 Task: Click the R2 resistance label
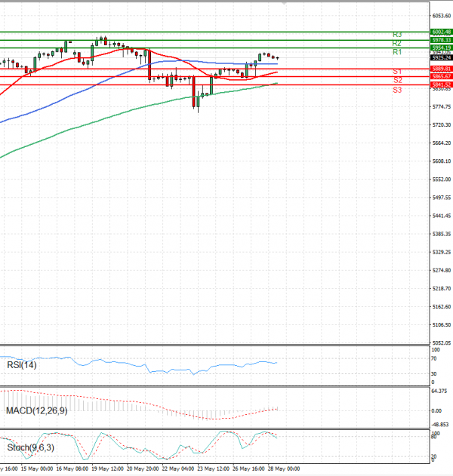(x=397, y=44)
